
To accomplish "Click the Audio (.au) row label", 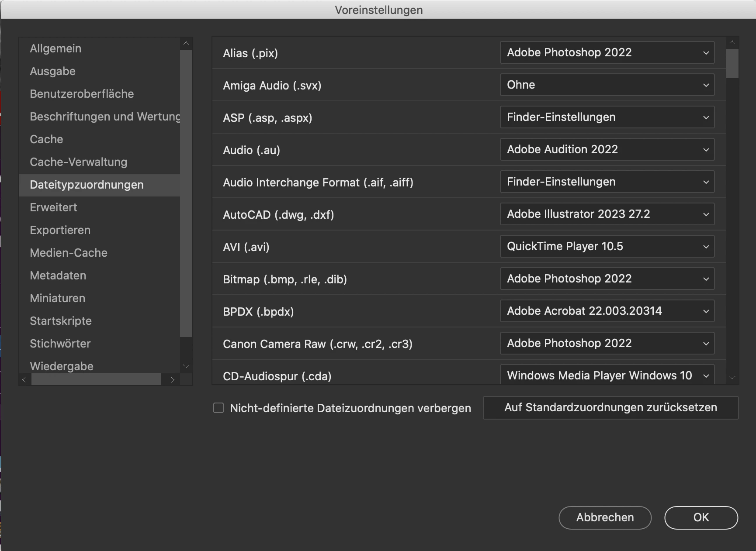I will (x=252, y=150).
